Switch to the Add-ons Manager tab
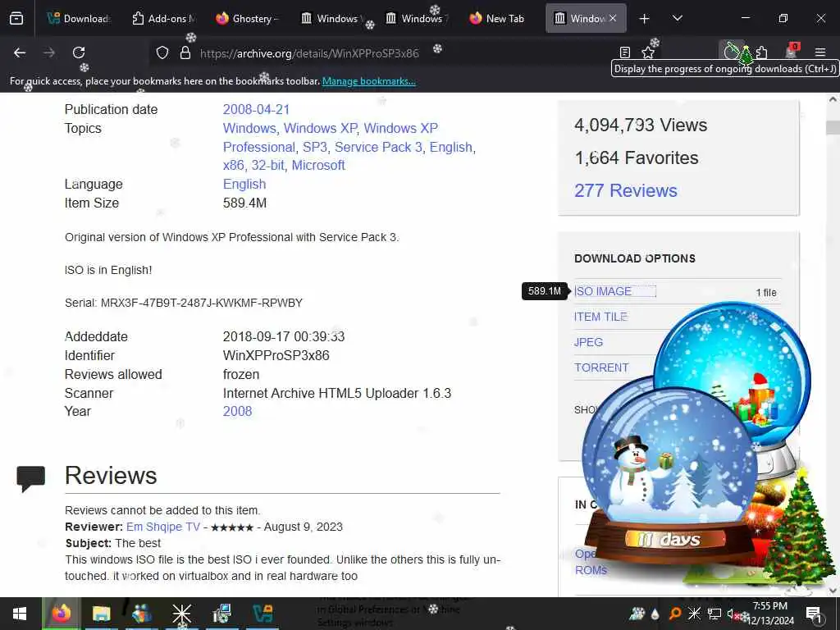Image resolution: width=840 pixels, height=630 pixels. pos(163,19)
